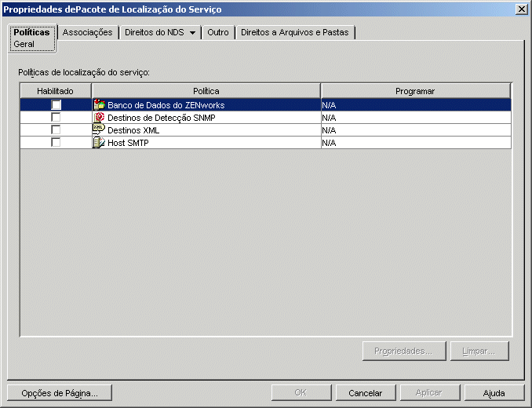Open the Direitos do NDS tab dropdown arrow
The height and width of the screenshot is (408, 532).
[192, 33]
